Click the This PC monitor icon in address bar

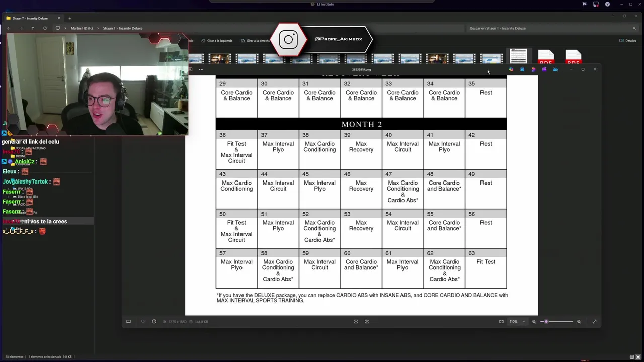click(x=58, y=28)
